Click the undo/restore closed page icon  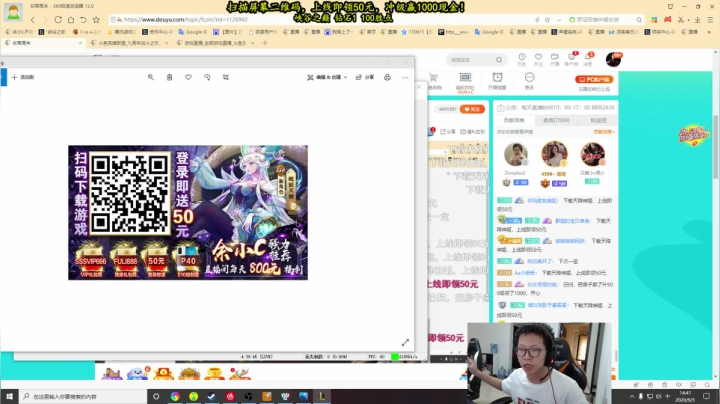[x=83, y=20]
